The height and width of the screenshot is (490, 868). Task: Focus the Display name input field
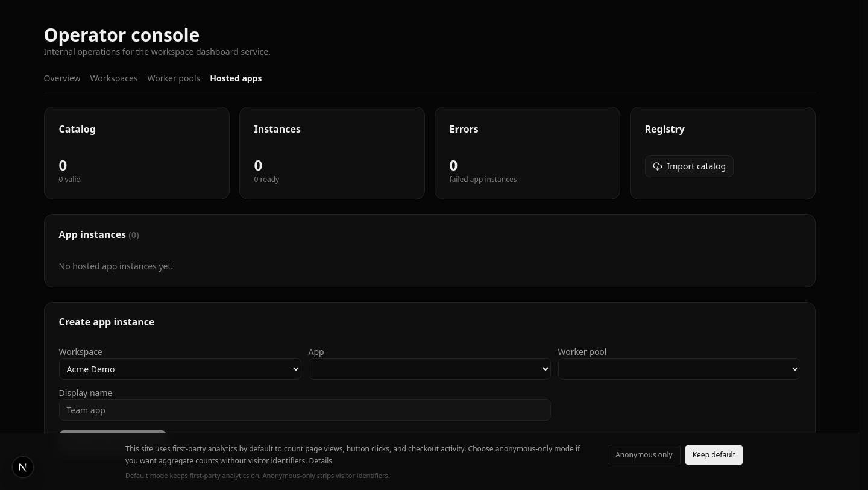(x=304, y=410)
